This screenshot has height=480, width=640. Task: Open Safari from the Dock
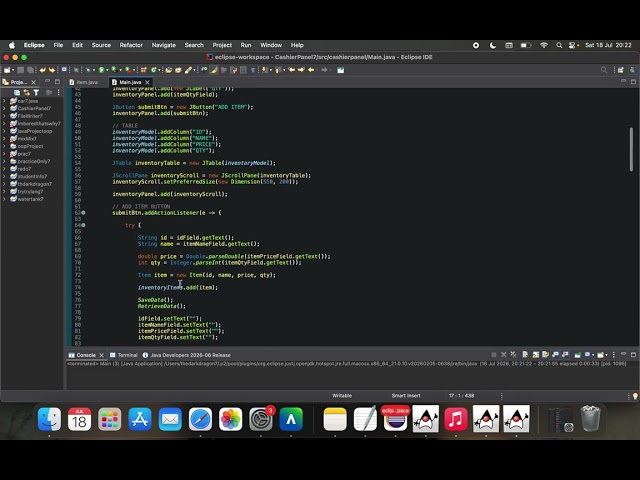pyautogui.click(x=200, y=419)
